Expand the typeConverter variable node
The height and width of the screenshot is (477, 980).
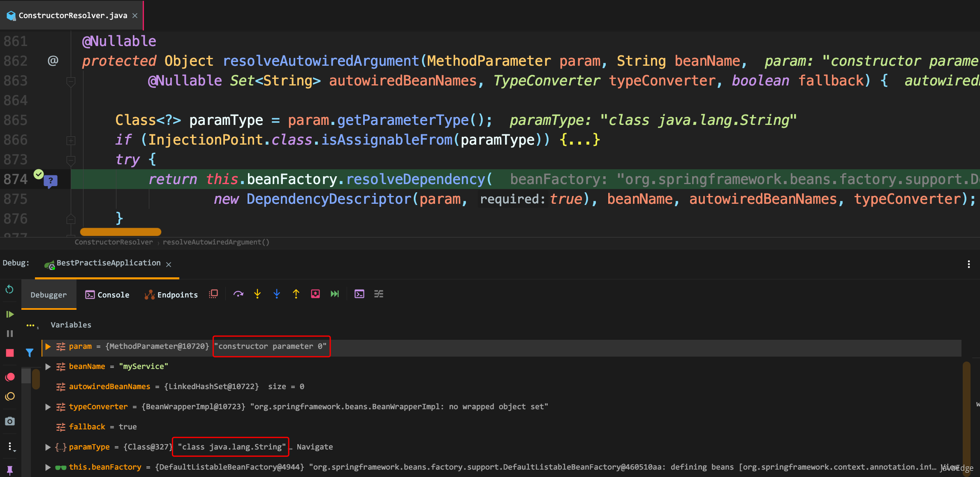(x=48, y=407)
